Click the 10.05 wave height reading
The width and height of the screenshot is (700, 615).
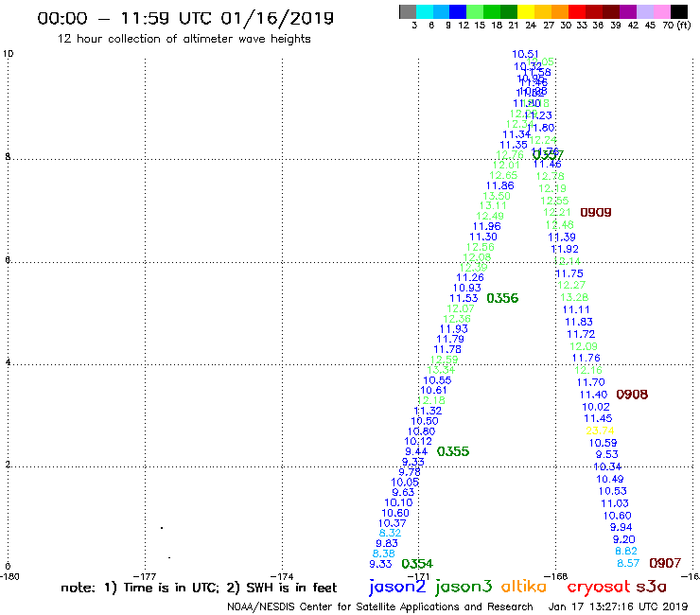(x=406, y=483)
